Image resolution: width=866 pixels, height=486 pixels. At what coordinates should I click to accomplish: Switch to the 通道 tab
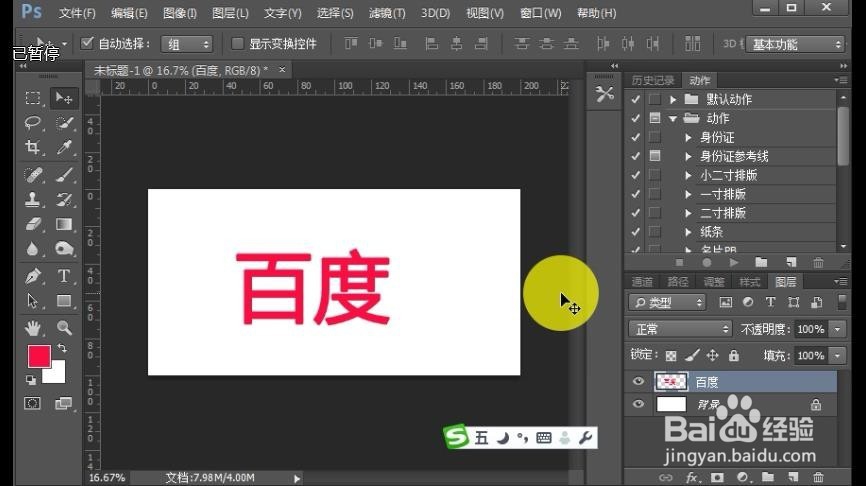(642, 282)
